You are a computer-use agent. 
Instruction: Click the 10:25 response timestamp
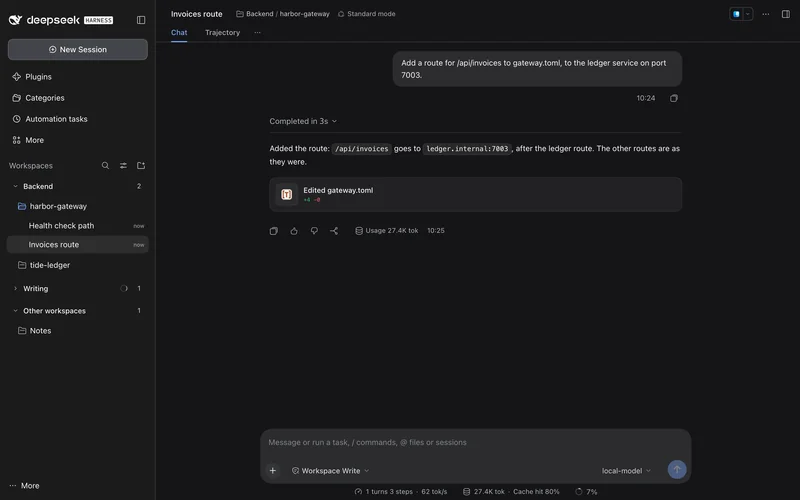point(436,231)
